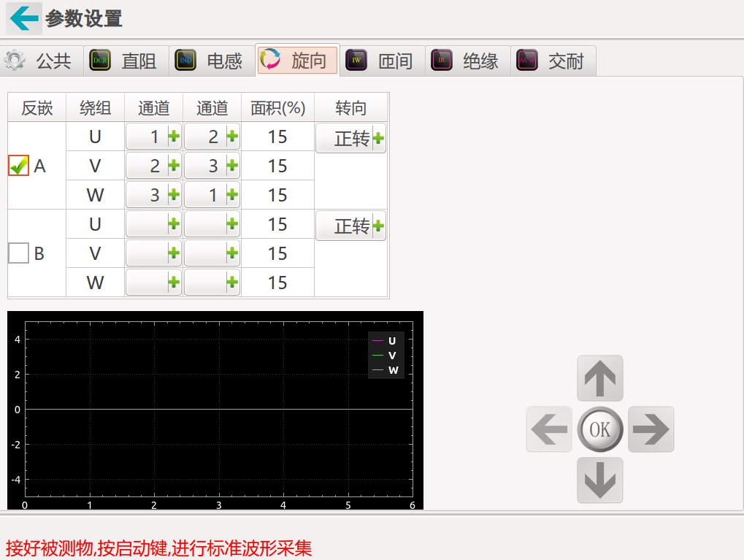Open second channel dropdown for B-U row
The image size is (744, 560).
[212, 224]
